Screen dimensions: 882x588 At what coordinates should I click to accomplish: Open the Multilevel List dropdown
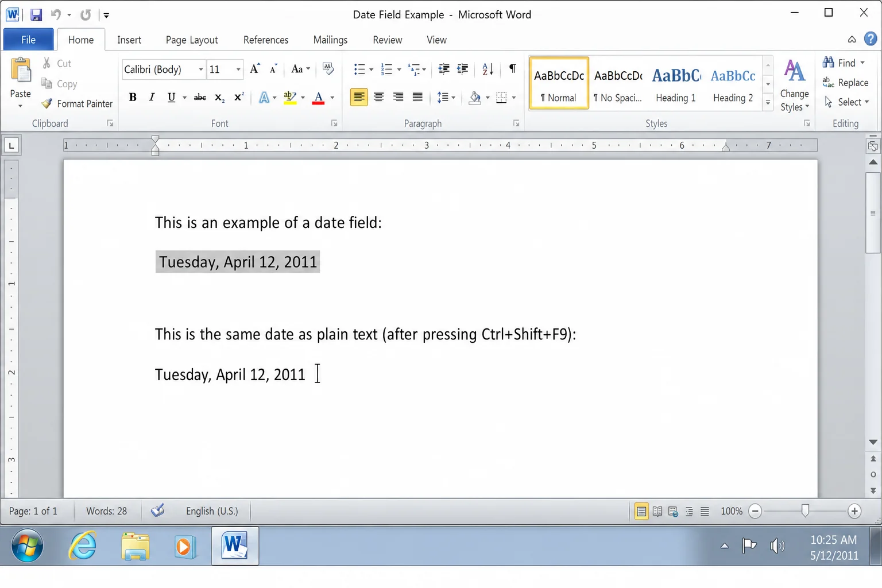424,70
